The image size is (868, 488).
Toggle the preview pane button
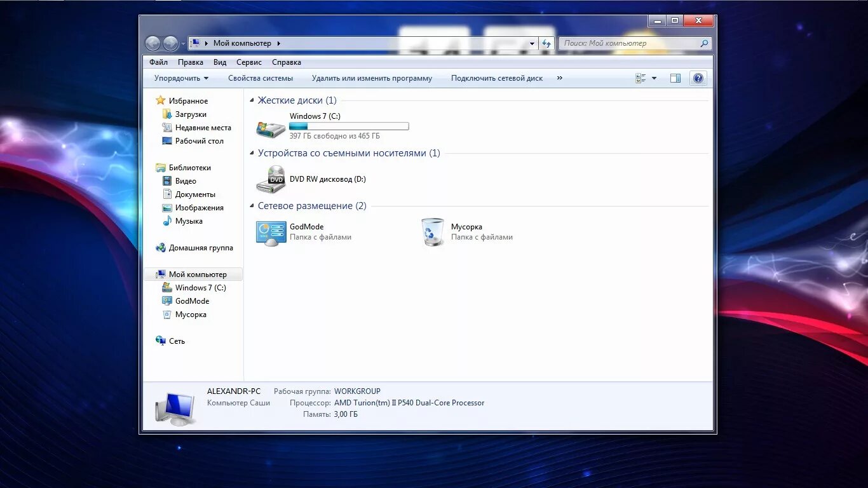pyautogui.click(x=675, y=78)
